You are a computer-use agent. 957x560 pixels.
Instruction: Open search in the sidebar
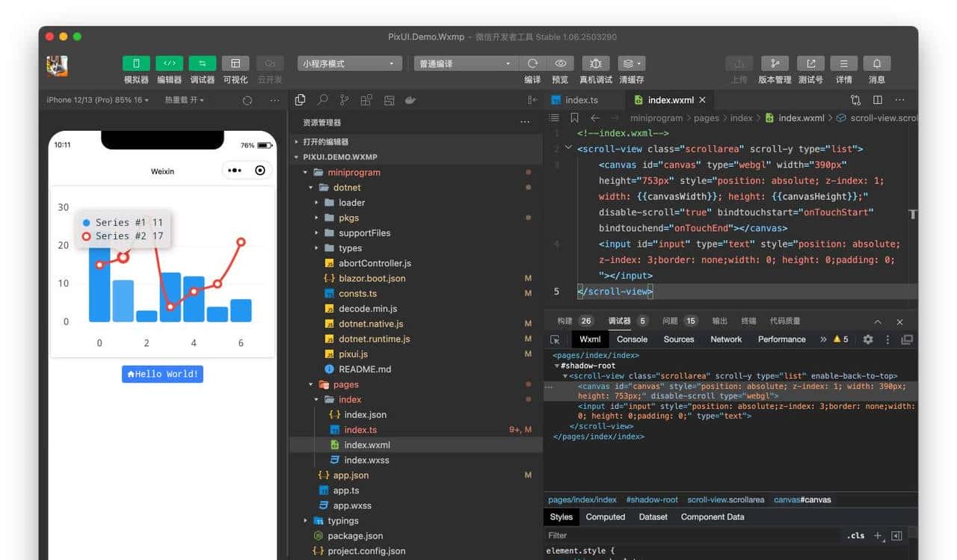[x=322, y=100]
